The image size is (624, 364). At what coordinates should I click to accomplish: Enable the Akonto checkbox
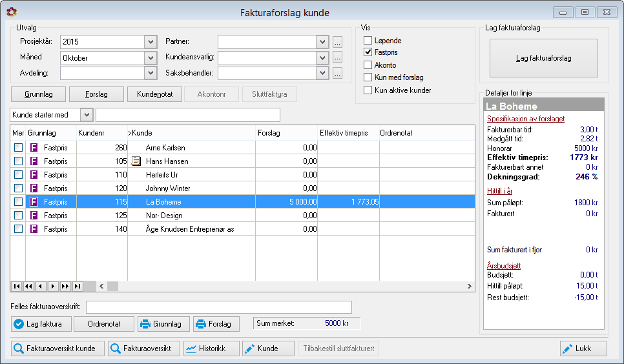tap(368, 65)
